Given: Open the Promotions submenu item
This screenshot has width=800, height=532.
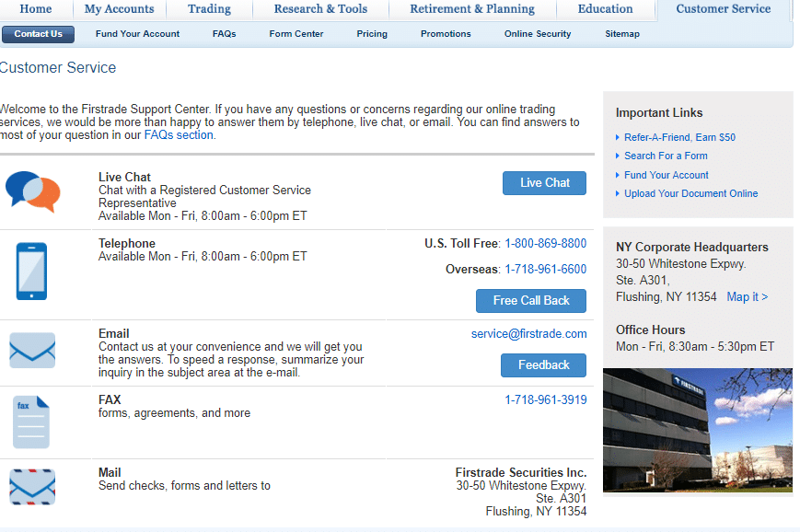Looking at the screenshot, I should (x=446, y=34).
